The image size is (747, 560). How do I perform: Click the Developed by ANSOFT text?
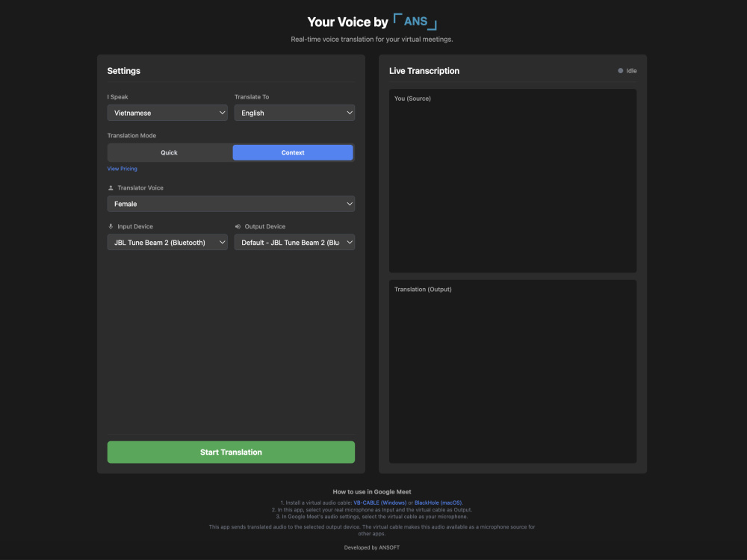[372, 547]
